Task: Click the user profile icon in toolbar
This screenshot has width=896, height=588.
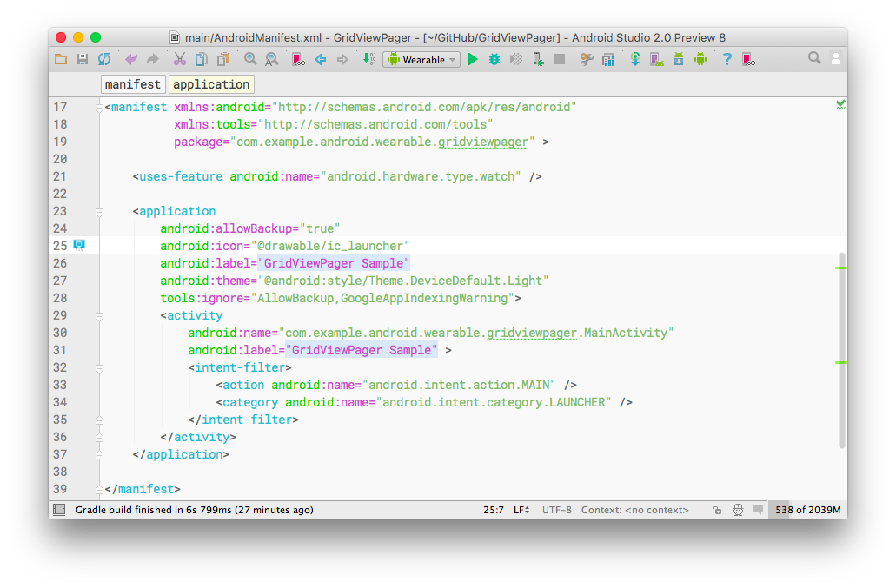Action: (x=836, y=59)
